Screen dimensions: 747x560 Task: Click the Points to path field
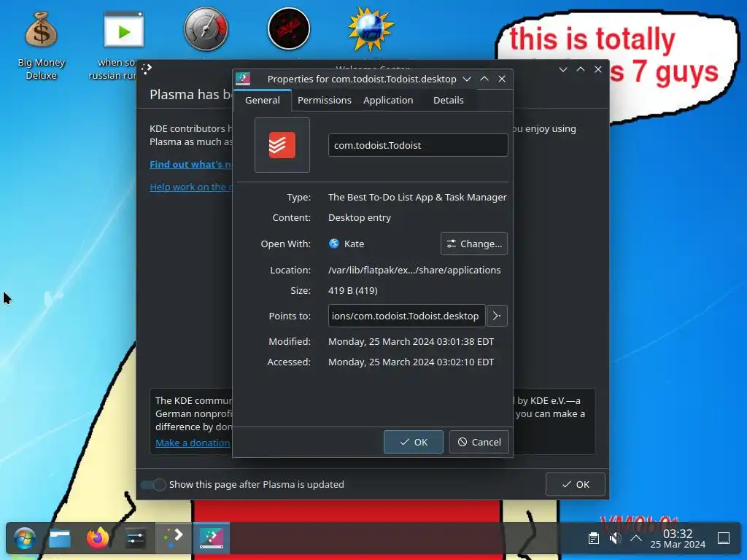coord(406,316)
